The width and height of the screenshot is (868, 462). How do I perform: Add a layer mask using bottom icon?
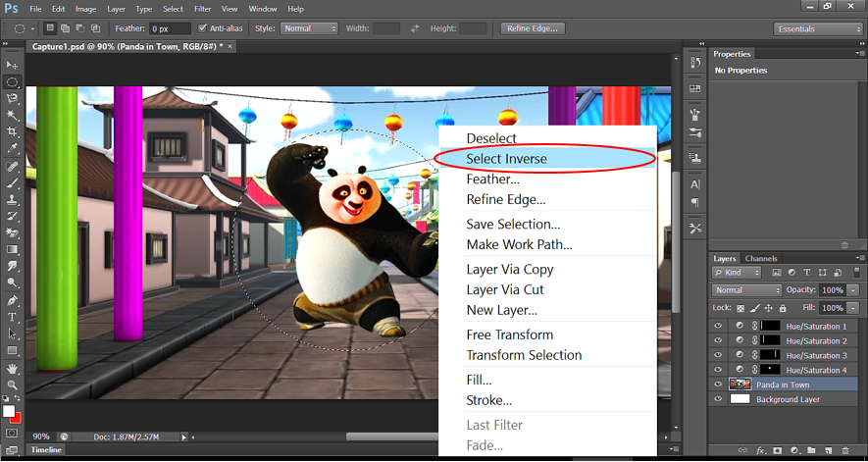(x=777, y=451)
